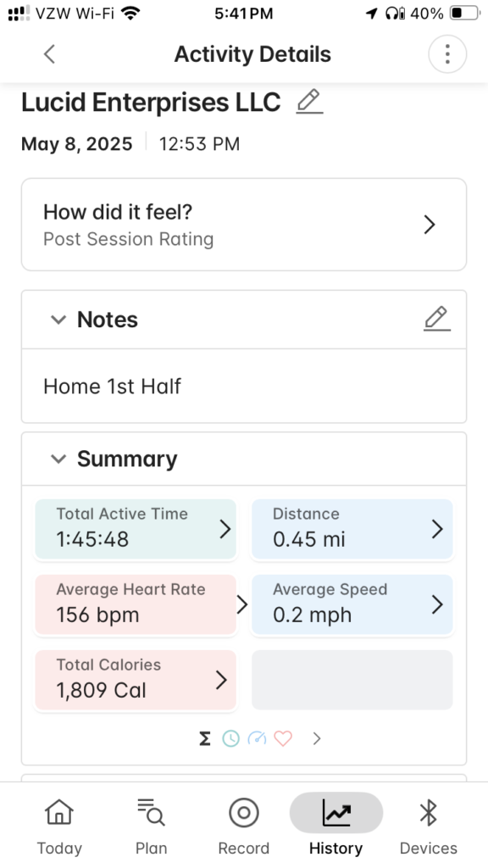
Task: Select the speedometer summary icon
Action: click(x=257, y=738)
